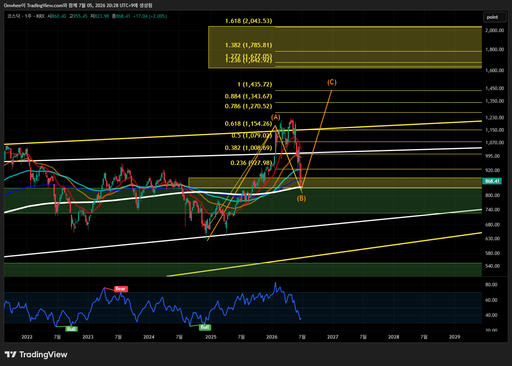Select the 0.236 Fibonacci level label
This screenshot has height=366, width=512.
[251, 163]
